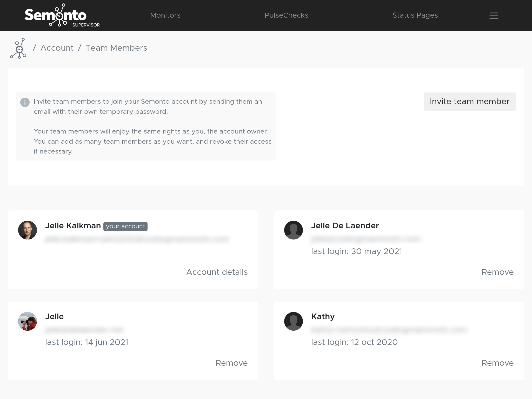Click Jelle De Laender's default avatar
The height and width of the screenshot is (399, 532).
[294, 230]
